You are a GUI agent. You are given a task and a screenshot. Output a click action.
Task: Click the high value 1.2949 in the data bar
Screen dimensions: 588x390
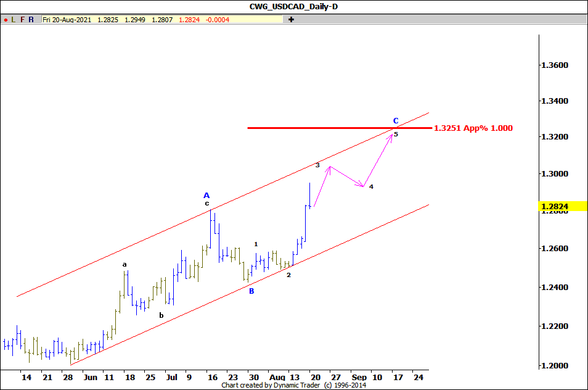point(135,20)
